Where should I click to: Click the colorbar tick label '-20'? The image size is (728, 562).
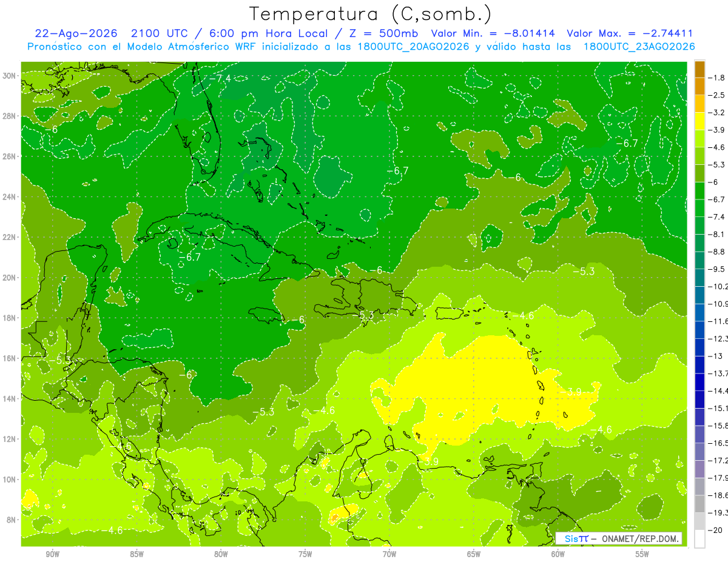715,530
